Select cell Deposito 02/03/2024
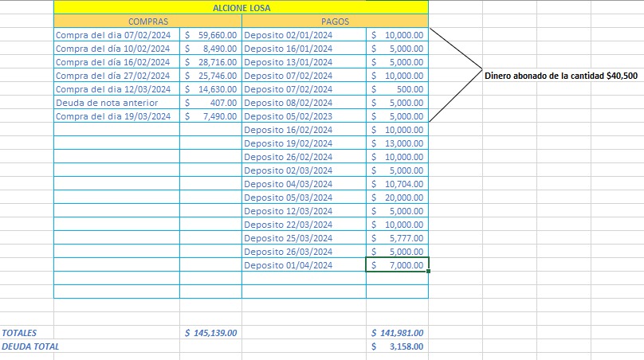Image resolution: width=644 pixels, height=360 pixels. [304, 170]
